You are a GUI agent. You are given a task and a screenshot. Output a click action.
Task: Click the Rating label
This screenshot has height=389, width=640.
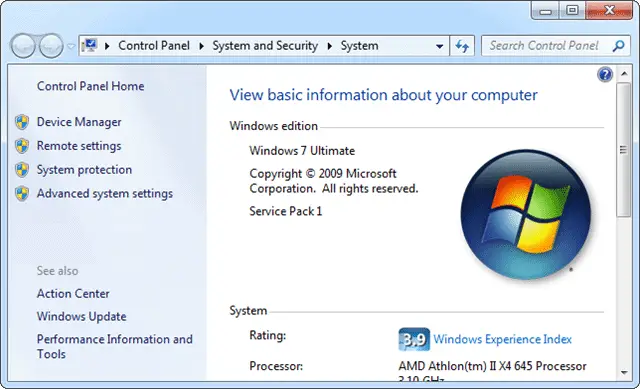pos(267,336)
